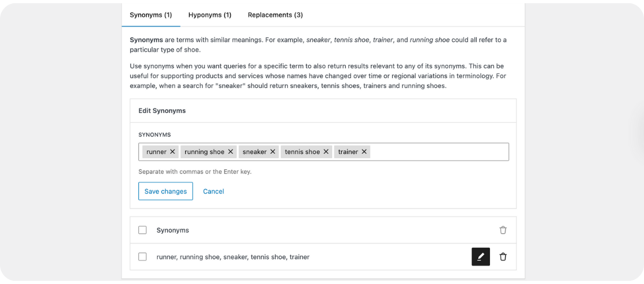Select the Synonyms (1) tab

[x=151, y=15]
